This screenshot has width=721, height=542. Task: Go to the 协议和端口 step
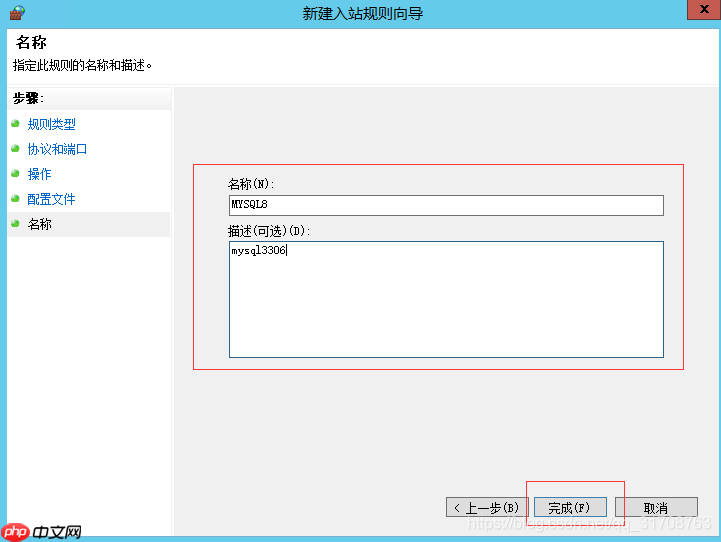tap(57, 149)
